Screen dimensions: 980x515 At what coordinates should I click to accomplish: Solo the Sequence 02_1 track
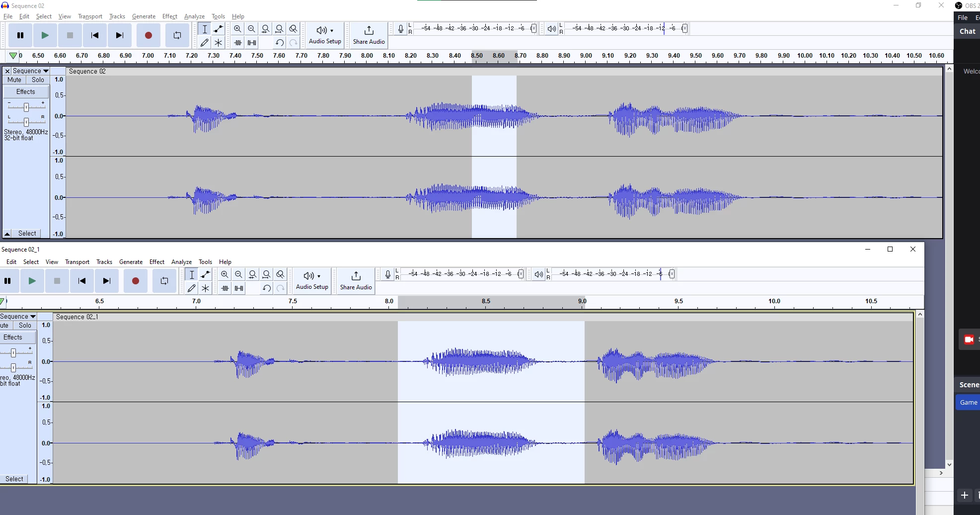[25, 325]
